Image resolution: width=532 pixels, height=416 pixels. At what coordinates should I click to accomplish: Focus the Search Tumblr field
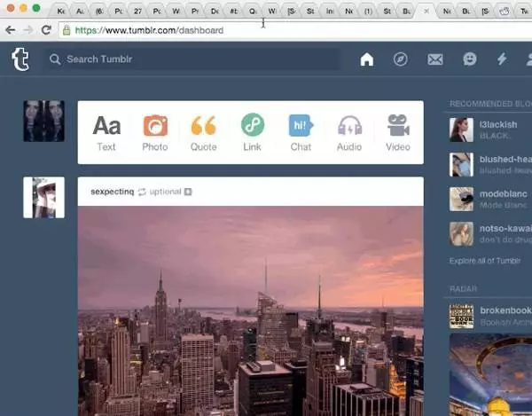pyautogui.click(x=193, y=59)
